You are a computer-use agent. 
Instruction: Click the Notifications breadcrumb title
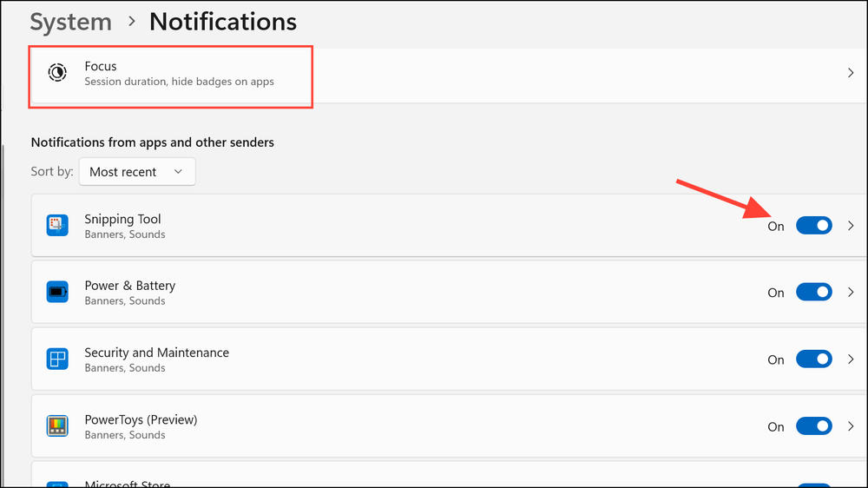pyautogui.click(x=223, y=22)
